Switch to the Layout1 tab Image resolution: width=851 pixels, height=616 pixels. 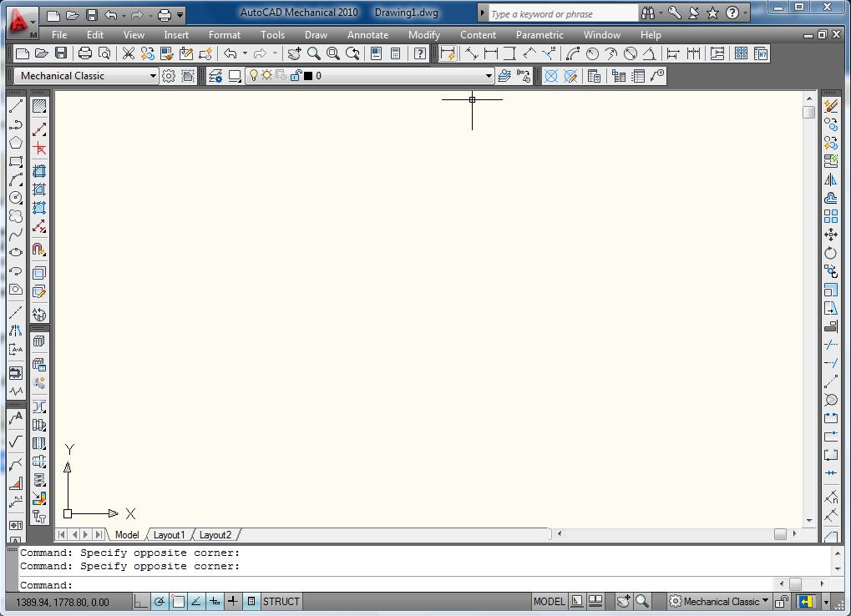(x=170, y=534)
